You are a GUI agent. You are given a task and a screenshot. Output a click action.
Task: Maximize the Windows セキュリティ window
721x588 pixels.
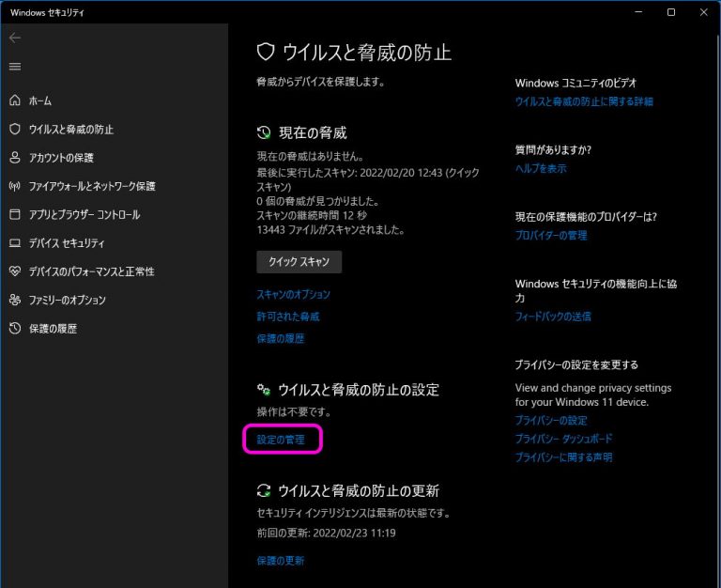coord(671,12)
